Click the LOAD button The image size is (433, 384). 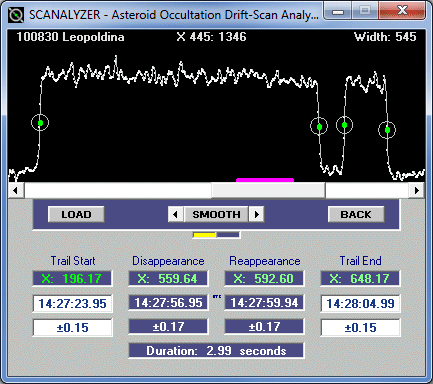tap(76, 214)
